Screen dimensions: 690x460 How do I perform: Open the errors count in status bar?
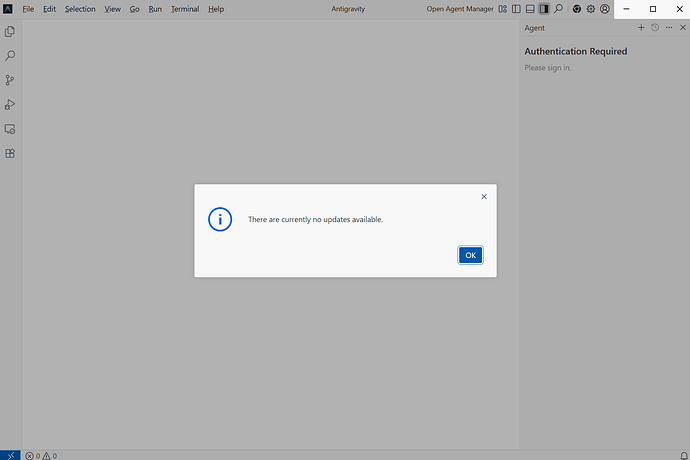point(33,456)
